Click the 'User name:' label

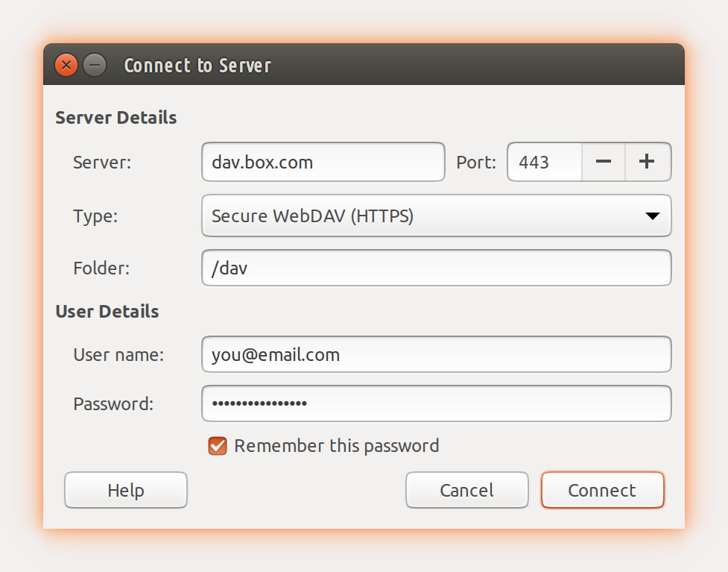pyautogui.click(x=119, y=355)
